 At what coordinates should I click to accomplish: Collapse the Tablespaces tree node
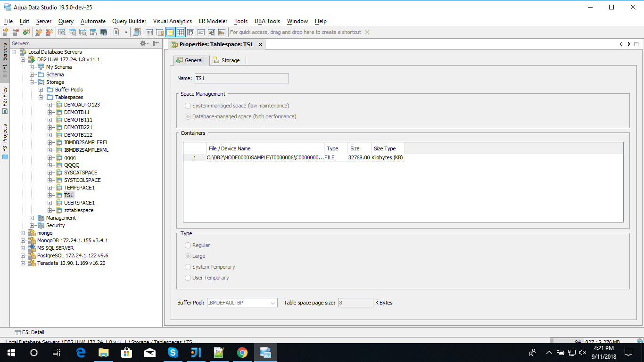point(41,97)
